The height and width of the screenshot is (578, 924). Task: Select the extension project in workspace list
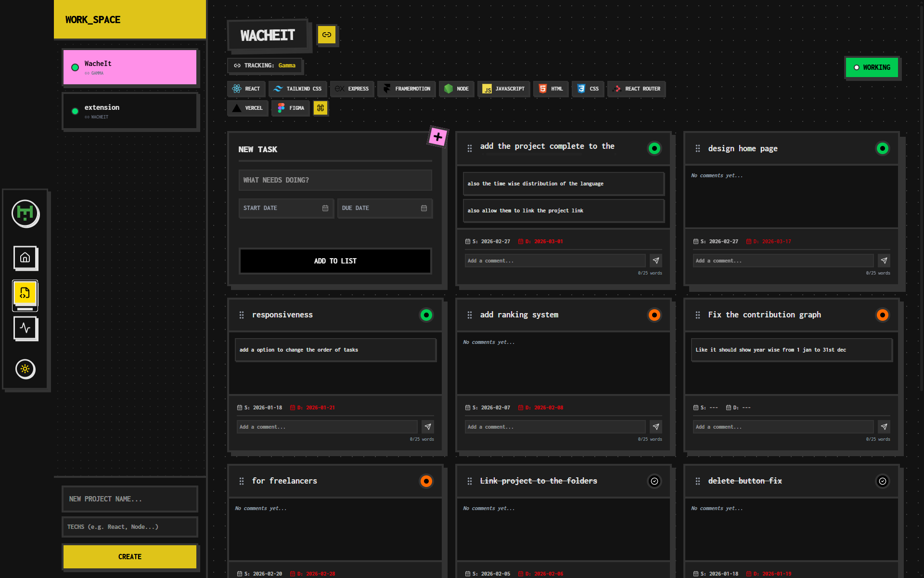130,111
